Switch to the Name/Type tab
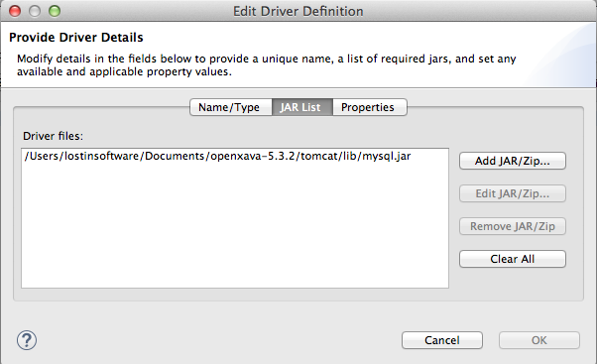 click(231, 107)
